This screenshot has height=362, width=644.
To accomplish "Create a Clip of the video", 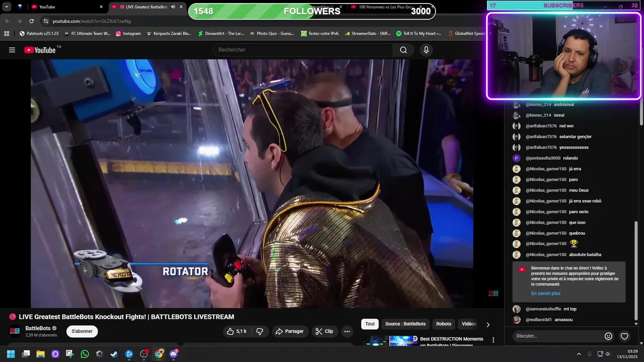I will pos(324,331).
